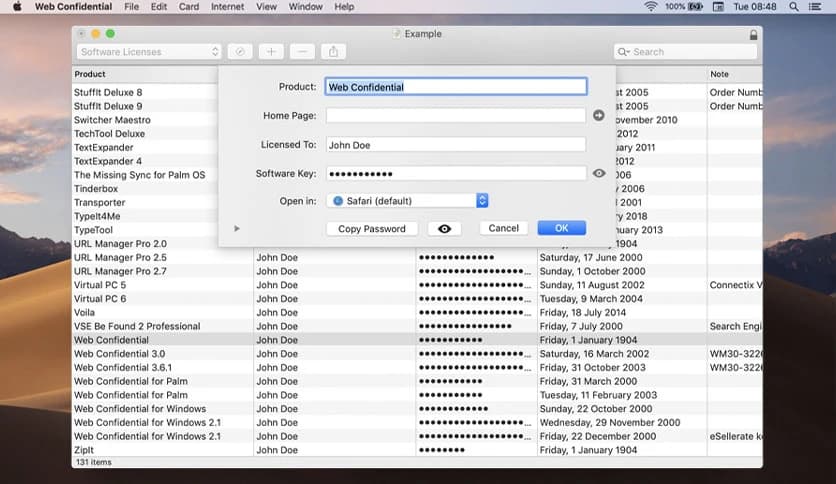Select the Web Confidential for Windows row
This screenshot has width=836, height=484.
pos(417,409)
